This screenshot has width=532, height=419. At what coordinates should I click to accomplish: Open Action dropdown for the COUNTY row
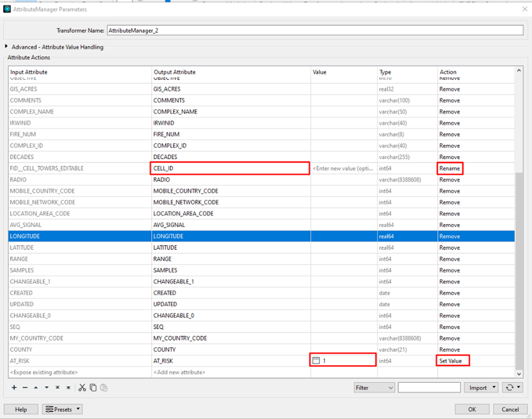476,349
